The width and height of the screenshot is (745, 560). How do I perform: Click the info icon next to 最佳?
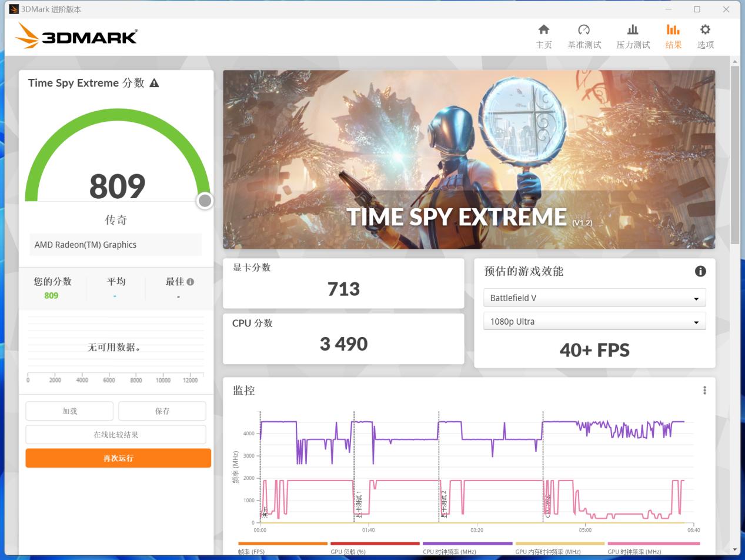pyautogui.click(x=190, y=282)
